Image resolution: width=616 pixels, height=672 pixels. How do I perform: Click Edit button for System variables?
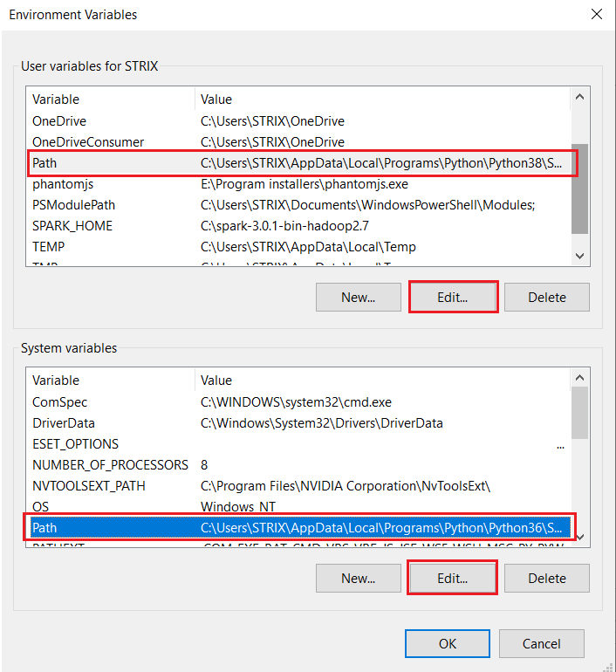click(453, 578)
